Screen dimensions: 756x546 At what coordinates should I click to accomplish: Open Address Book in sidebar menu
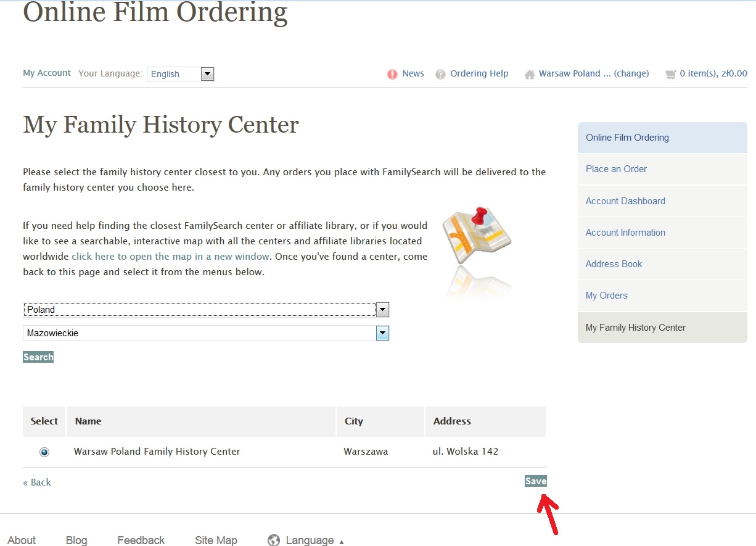pyautogui.click(x=614, y=264)
